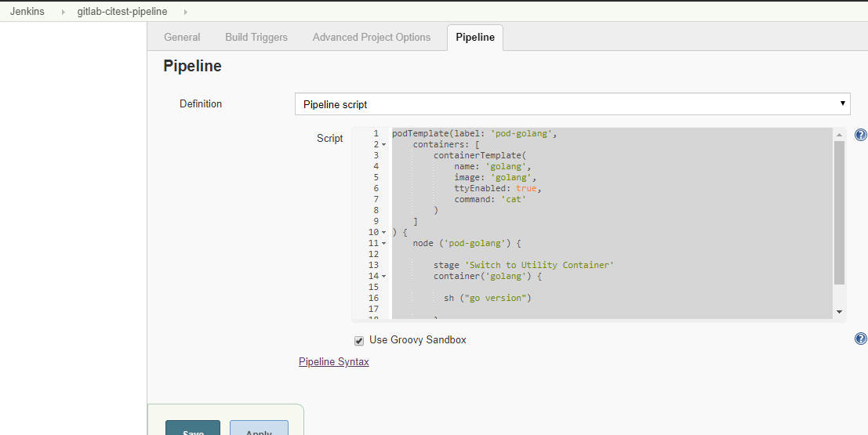This screenshot has width=868, height=435.
Task: Click the containers: [ line
Action: [x=446, y=144]
